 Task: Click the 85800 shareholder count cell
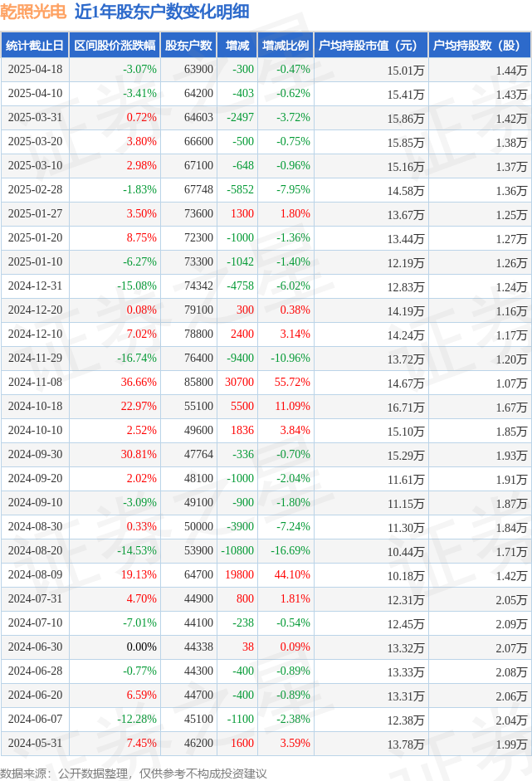[198, 382]
